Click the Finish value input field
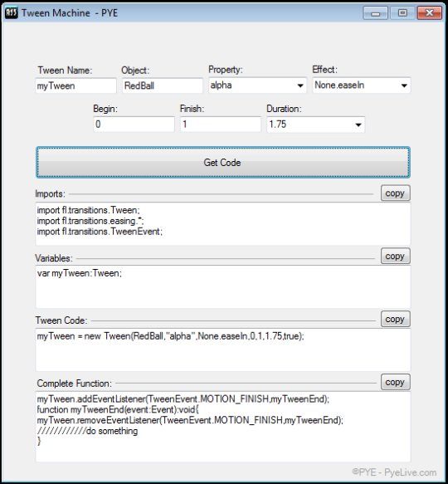Image resolution: width=448 pixels, height=484 pixels. [x=221, y=125]
